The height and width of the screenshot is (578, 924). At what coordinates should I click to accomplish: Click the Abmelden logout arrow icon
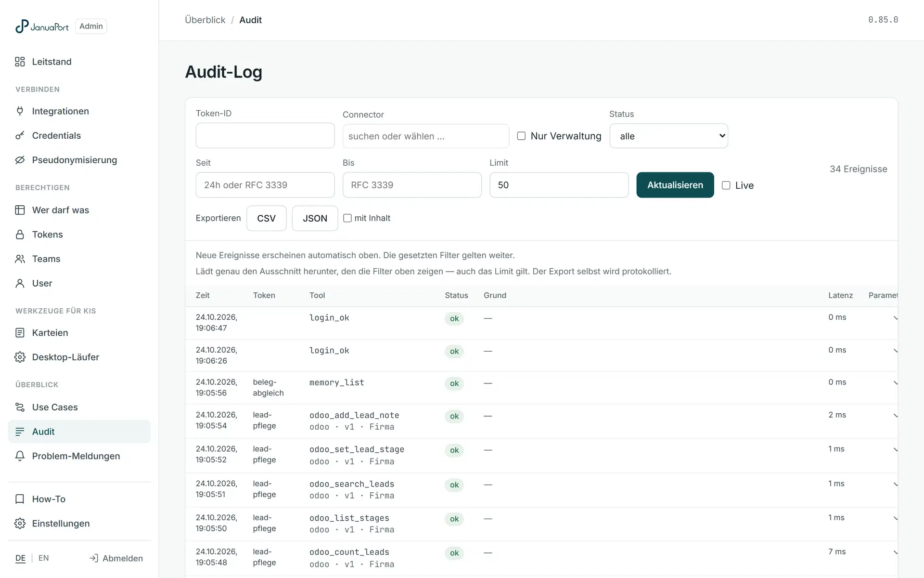click(x=94, y=558)
